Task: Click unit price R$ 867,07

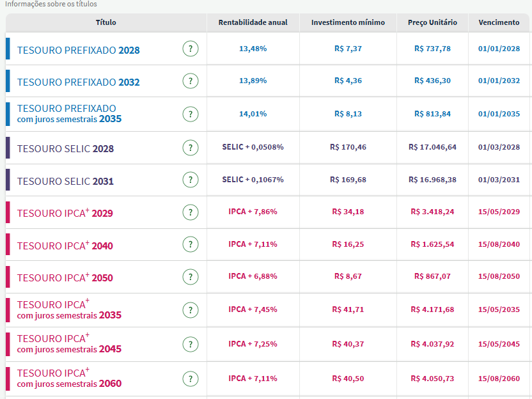Action: tap(432, 276)
